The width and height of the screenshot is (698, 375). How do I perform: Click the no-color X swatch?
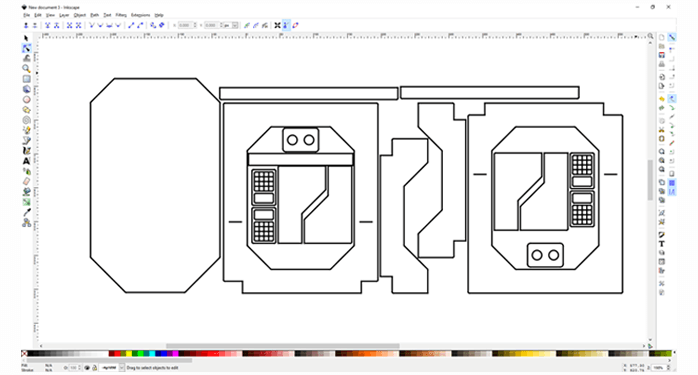(x=24, y=354)
